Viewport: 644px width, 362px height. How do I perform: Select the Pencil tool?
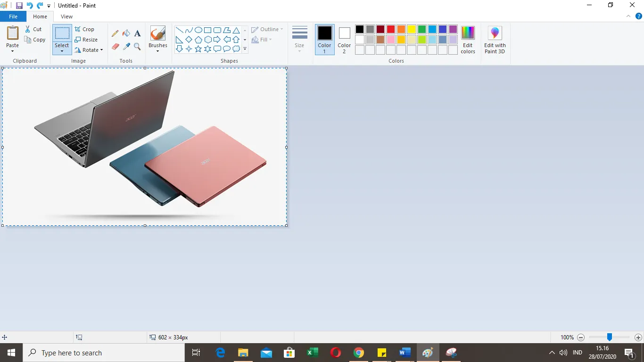pos(115,33)
